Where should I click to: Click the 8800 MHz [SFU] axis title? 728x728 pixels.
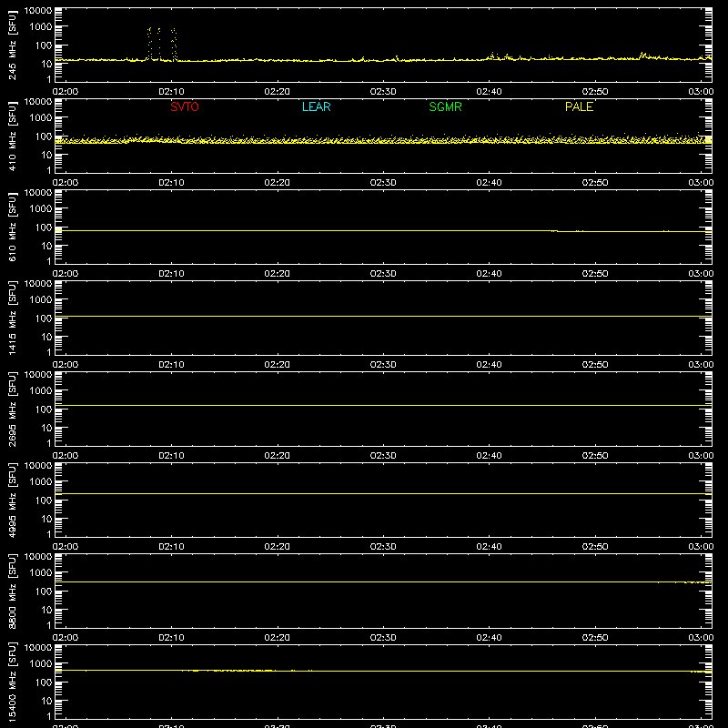(12, 591)
